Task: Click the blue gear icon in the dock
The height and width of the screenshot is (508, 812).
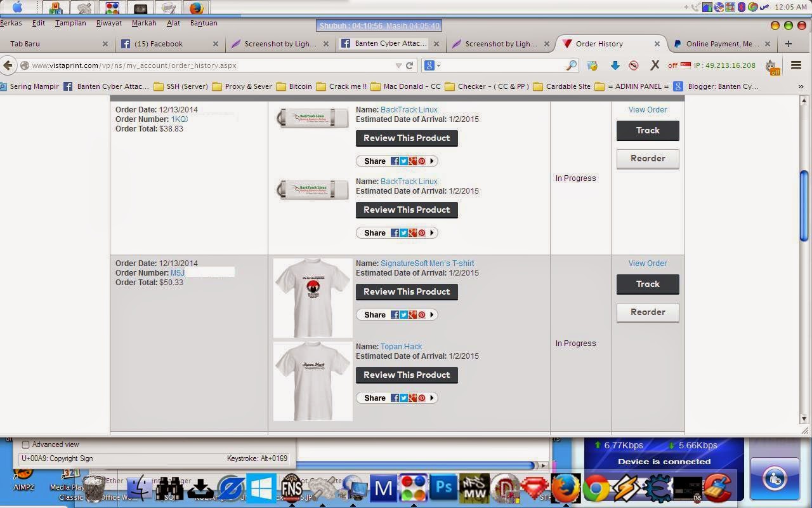Action: (x=657, y=488)
